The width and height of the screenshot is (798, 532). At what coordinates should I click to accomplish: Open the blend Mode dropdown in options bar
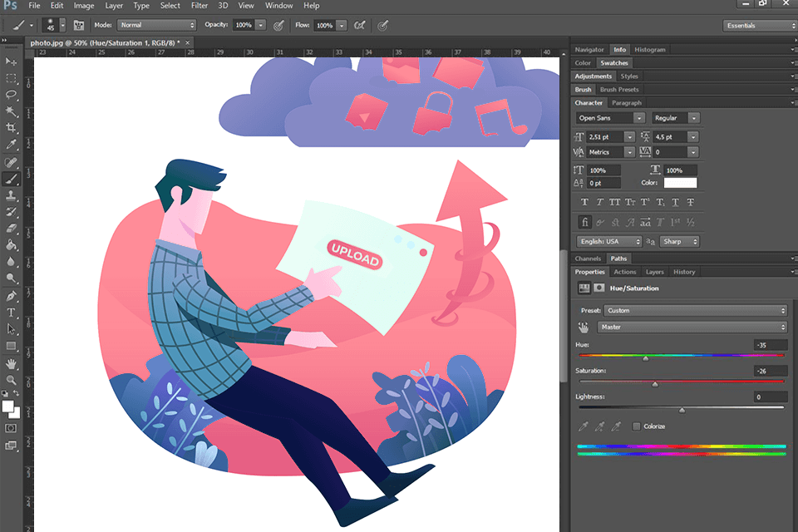(158, 25)
